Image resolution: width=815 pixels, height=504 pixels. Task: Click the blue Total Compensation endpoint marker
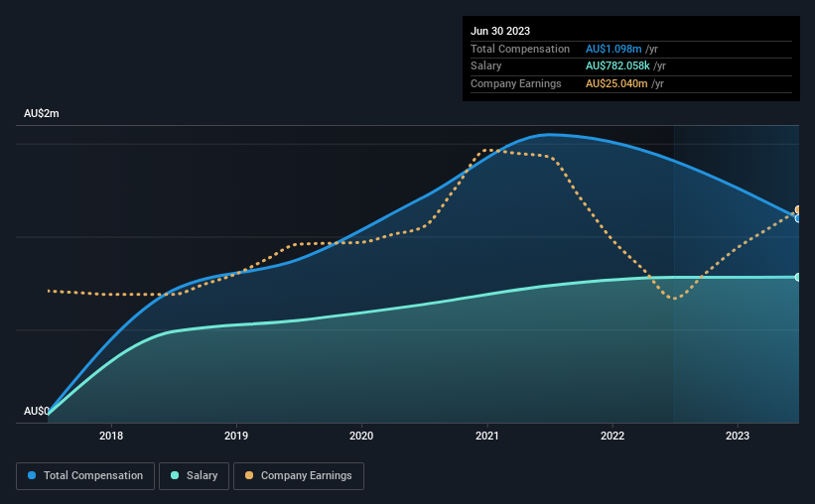coord(798,218)
